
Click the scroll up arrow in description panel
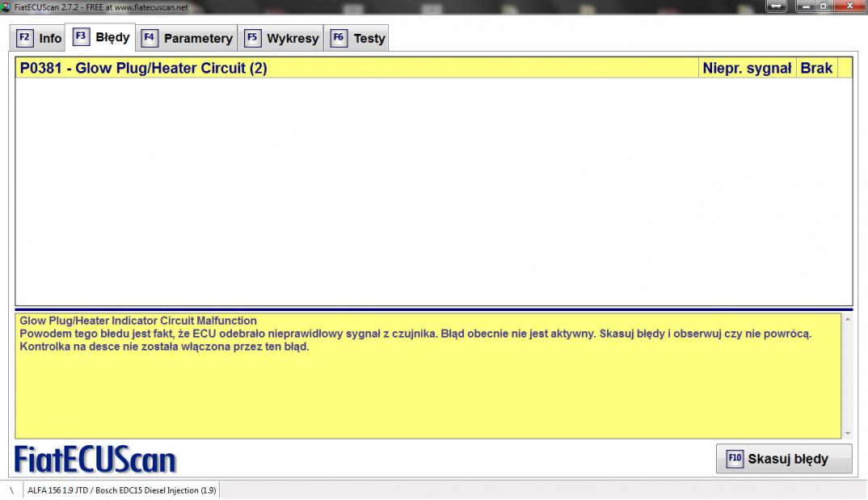tap(847, 320)
